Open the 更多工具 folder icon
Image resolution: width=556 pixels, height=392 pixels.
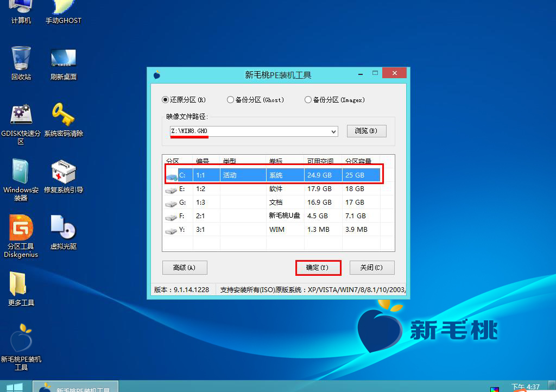click(x=21, y=289)
